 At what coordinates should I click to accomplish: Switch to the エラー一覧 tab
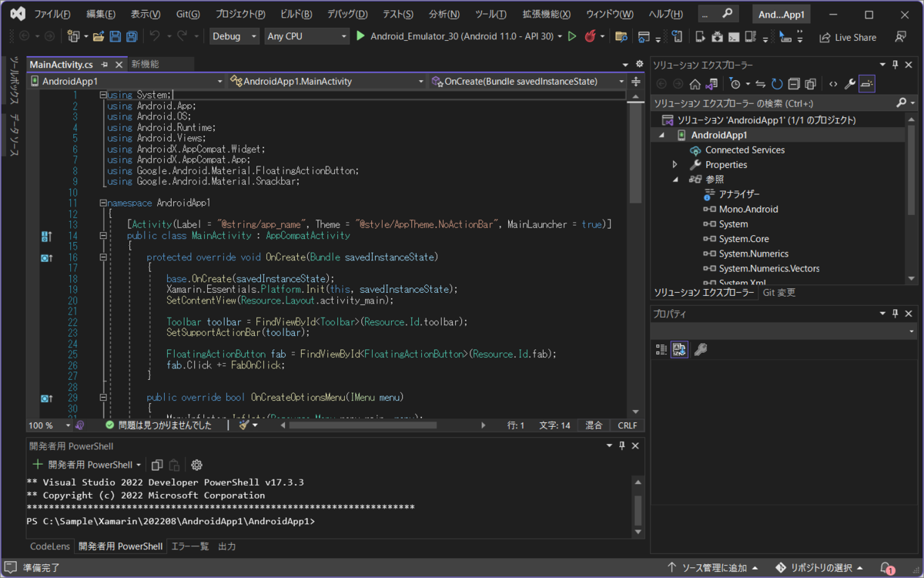pyautogui.click(x=189, y=546)
